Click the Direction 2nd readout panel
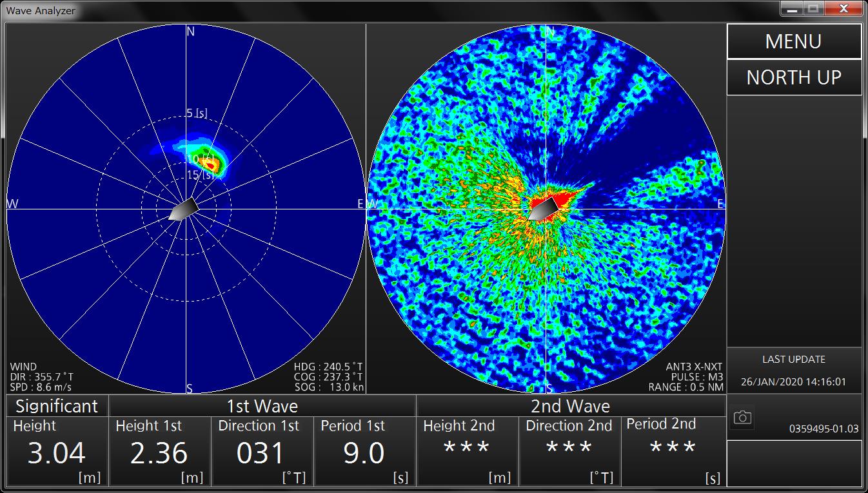Image resolution: width=868 pixels, height=493 pixels. [x=569, y=452]
